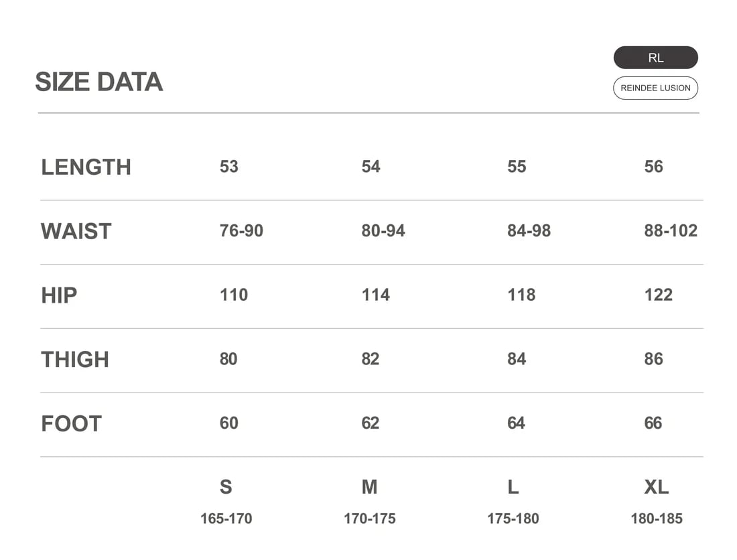Click the thigh value 84

[517, 360]
